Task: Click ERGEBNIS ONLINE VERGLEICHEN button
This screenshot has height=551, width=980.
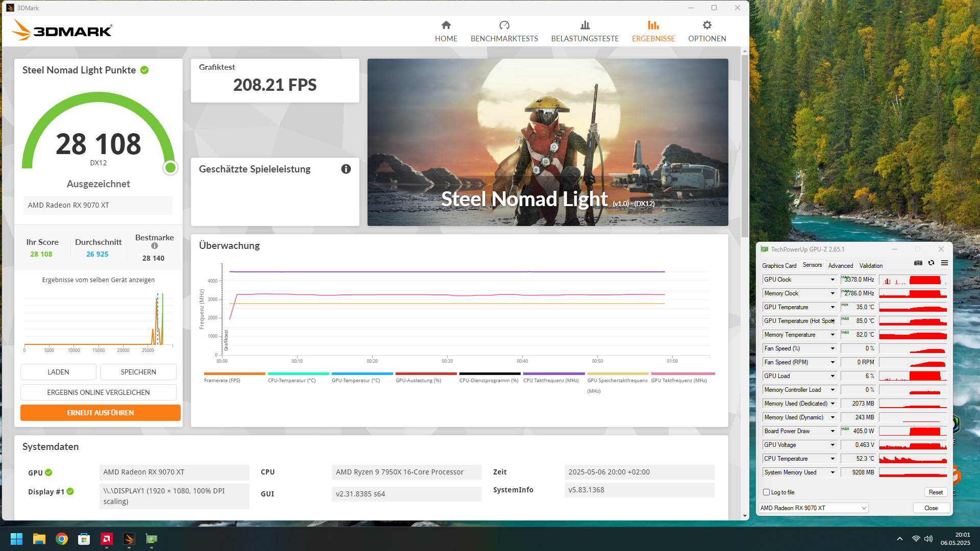Action: pyautogui.click(x=99, y=392)
